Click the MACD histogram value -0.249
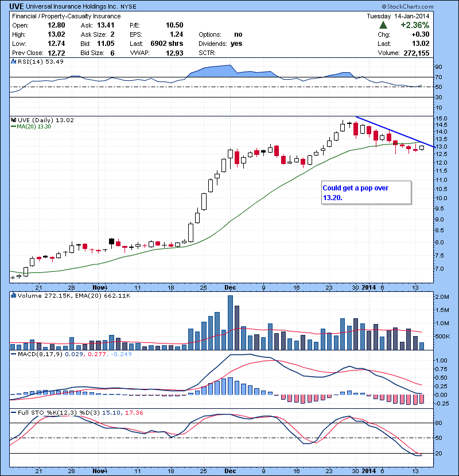This screenshot has height=476, width=459. coord(121,354)
